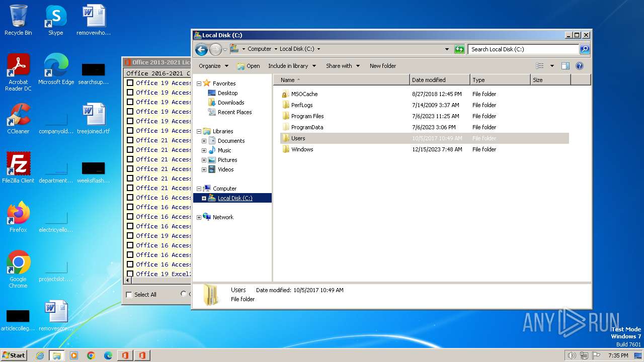The height and width of the screenshot is (362, 644).
Task: Expand the Network tree node
Action: click(199, 217)
